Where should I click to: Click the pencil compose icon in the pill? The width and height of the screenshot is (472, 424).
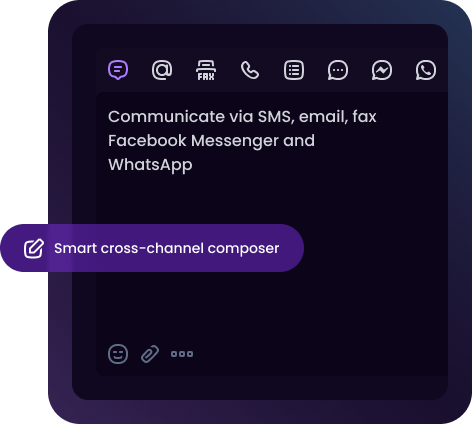coord(34,248)
